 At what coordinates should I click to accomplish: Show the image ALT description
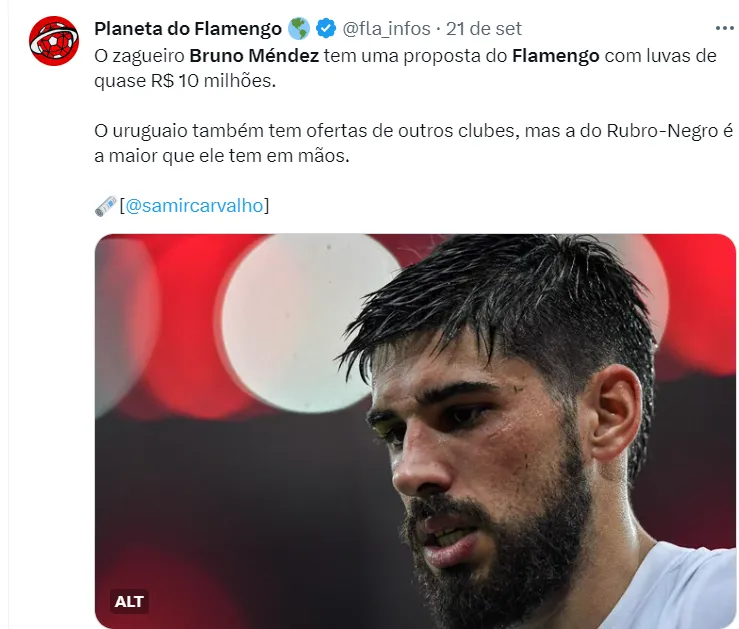pos(129,601)
